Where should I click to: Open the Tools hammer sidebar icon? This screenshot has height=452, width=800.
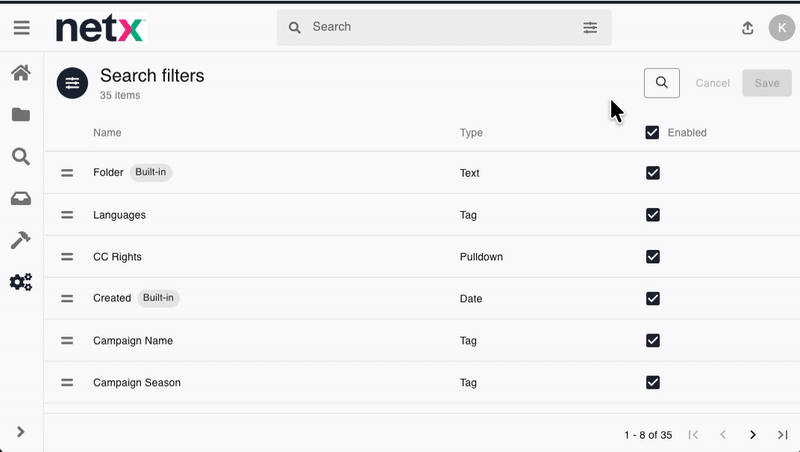[x=21, y=240]
